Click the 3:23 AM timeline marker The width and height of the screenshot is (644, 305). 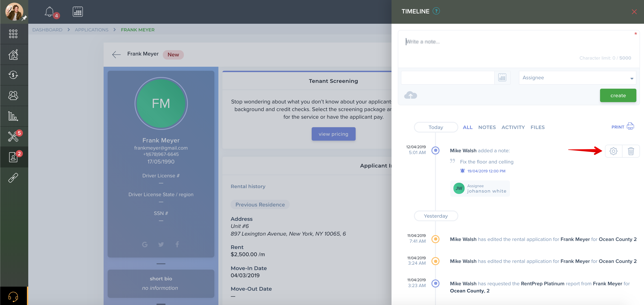pos(435,283)
